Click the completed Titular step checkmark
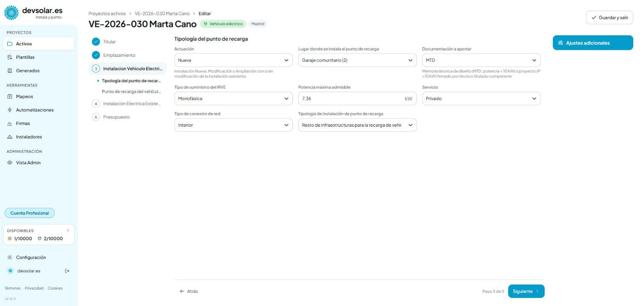This screenshot has height=306, width=644. pyautogui.click(x=96, y=42)
